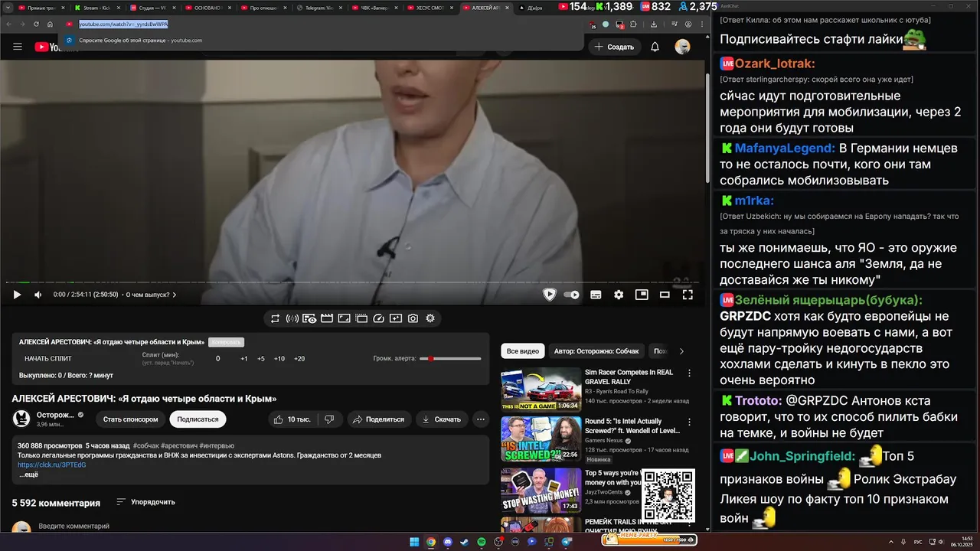
Task: Click the 'Копировать' button next to the title
Action: (226, 342)
